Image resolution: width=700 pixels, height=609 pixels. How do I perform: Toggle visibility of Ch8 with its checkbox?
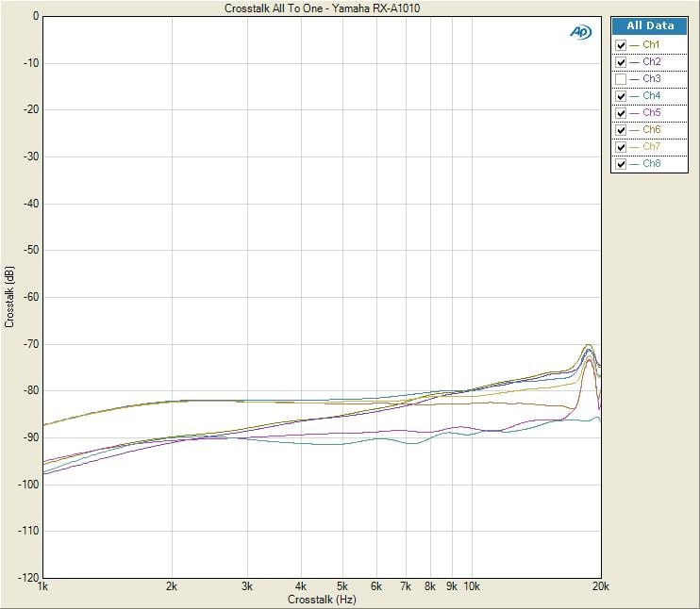(621, 164)
